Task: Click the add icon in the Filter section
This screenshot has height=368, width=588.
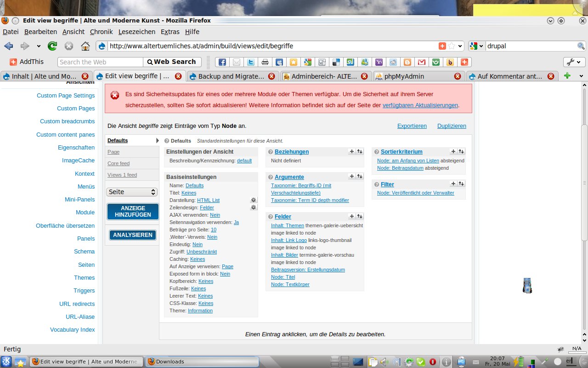Action: tap(453, 184)
